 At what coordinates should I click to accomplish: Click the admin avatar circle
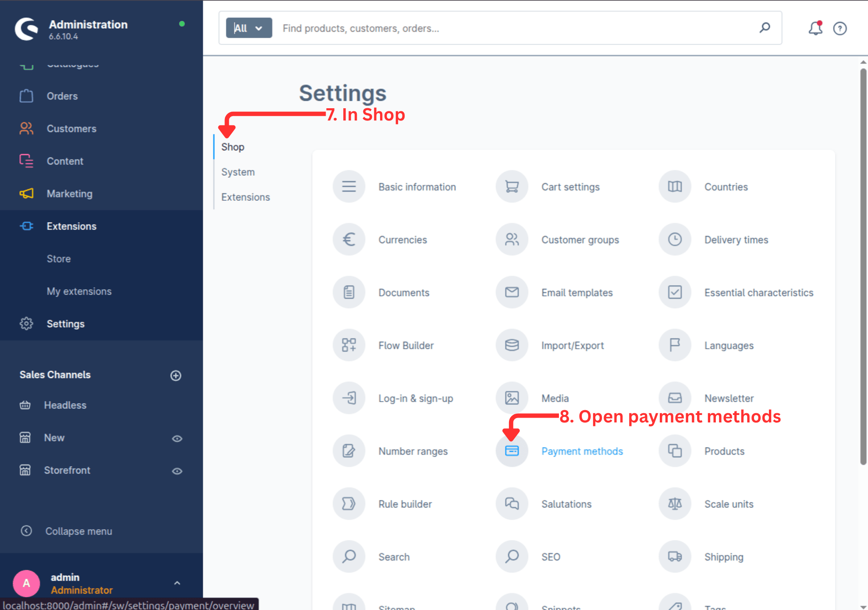[26, 583]
